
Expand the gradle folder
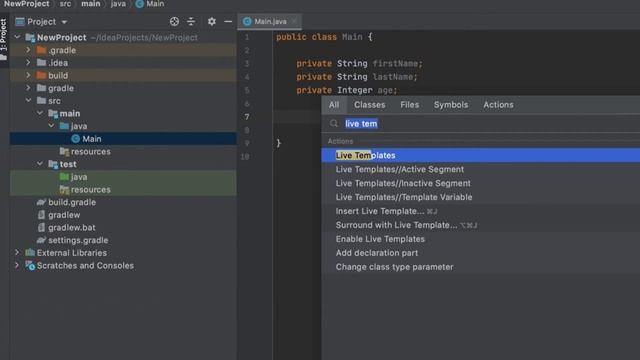click(28, 88)
